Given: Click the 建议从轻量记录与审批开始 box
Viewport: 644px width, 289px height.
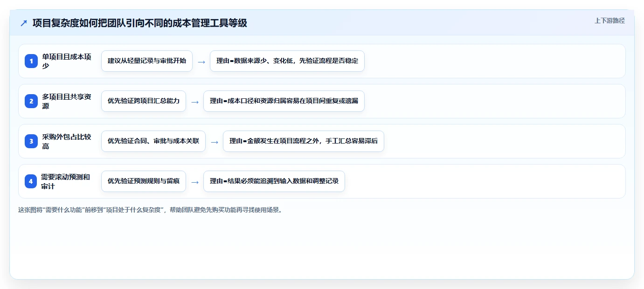Looking at the screenshot, I should 147,61.
